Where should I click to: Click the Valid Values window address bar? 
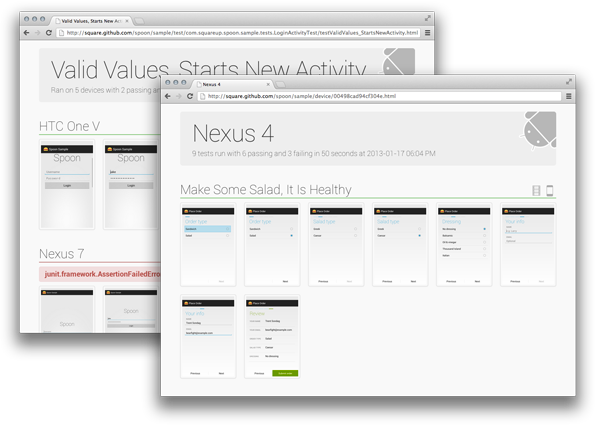[x=238, y=33]
